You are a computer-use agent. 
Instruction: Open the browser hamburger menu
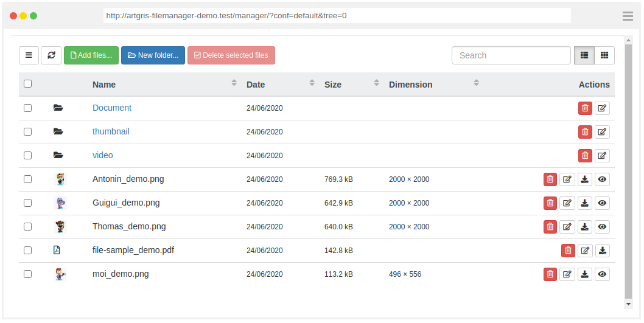[x=628, y=16]
